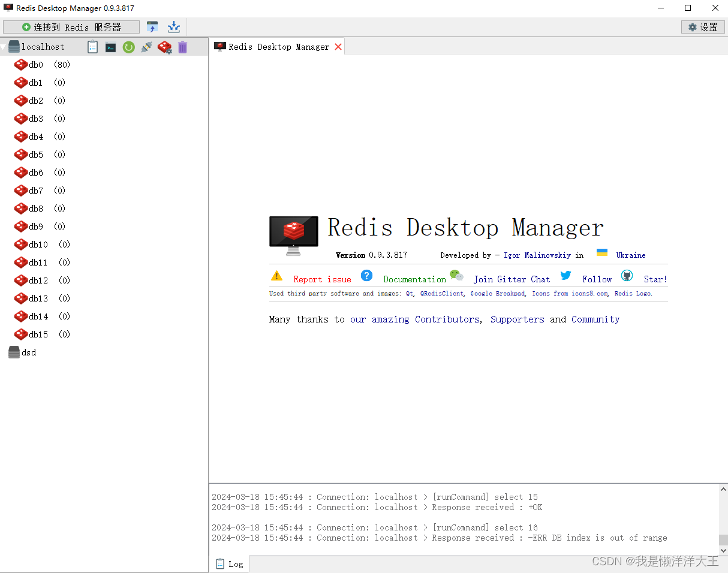
Task: Open connection settings via the Redis gear icon
Action: point(164,47)
